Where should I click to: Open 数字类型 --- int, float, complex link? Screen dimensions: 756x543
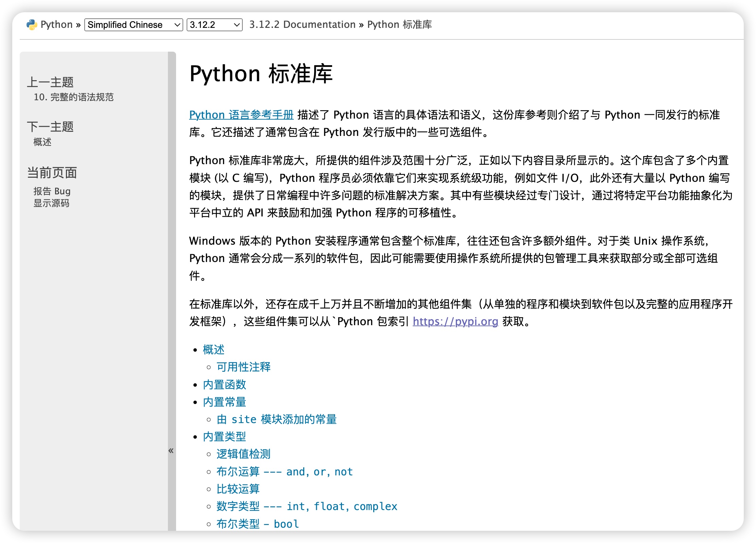click(x=307, y=506)
